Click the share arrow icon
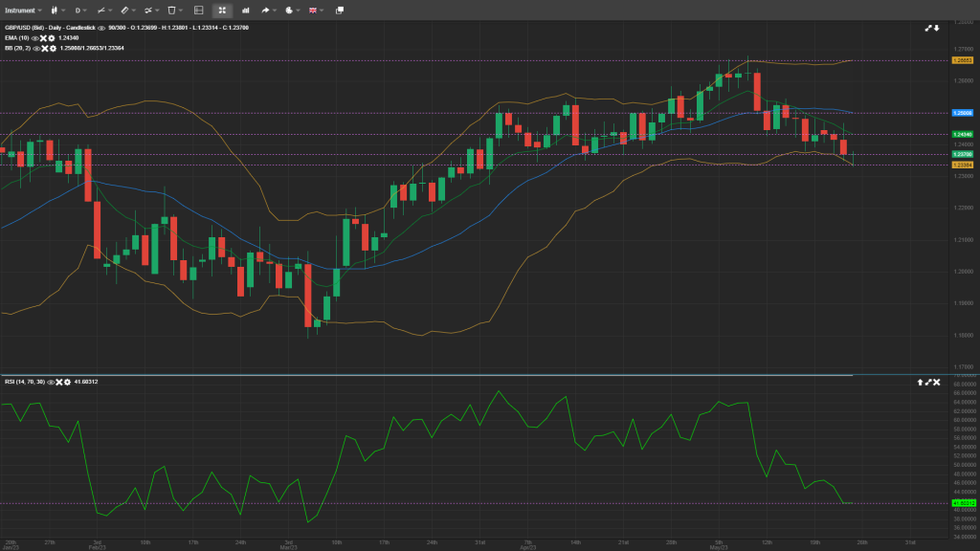 (x=265, y=11)
